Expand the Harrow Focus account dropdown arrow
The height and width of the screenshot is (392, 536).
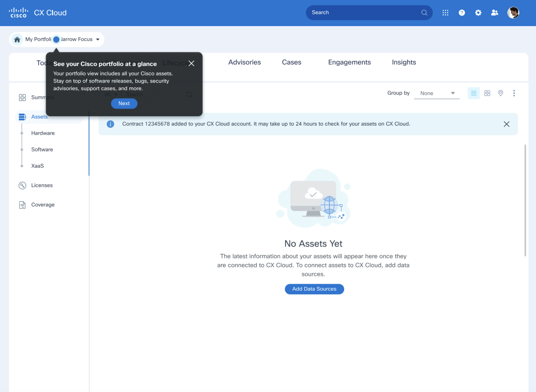98,39
